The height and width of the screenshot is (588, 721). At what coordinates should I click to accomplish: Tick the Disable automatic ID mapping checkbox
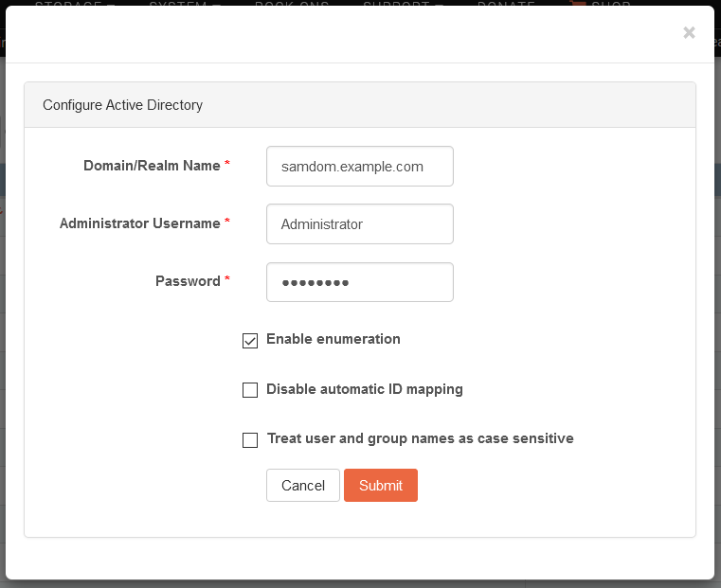point(250,390)
